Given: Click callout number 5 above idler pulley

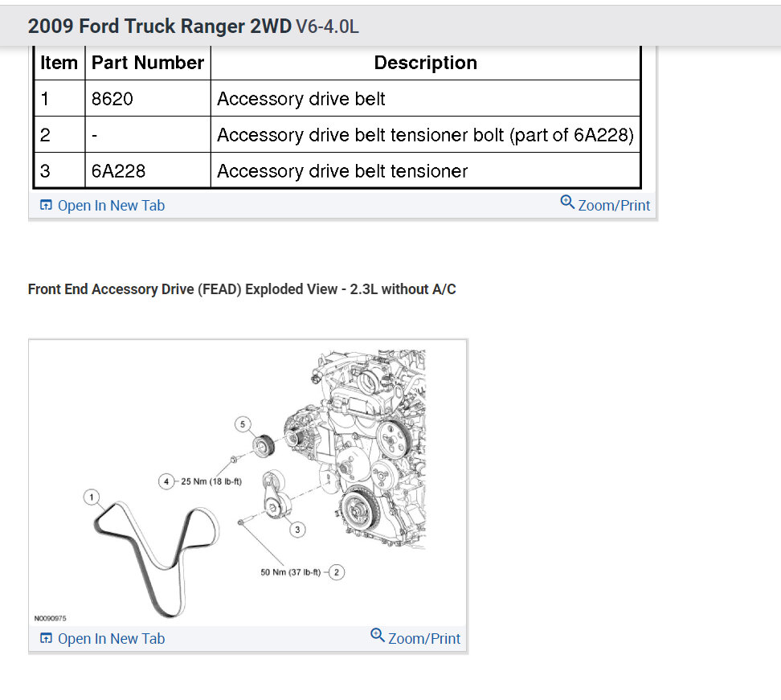Looking at the screenshot, I should pos(243,424).
